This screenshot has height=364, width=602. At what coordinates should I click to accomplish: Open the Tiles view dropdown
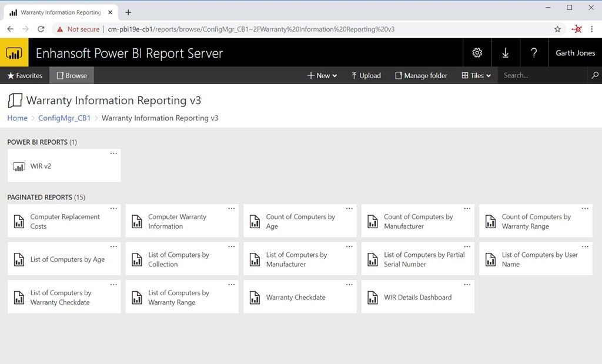point(476,75)
